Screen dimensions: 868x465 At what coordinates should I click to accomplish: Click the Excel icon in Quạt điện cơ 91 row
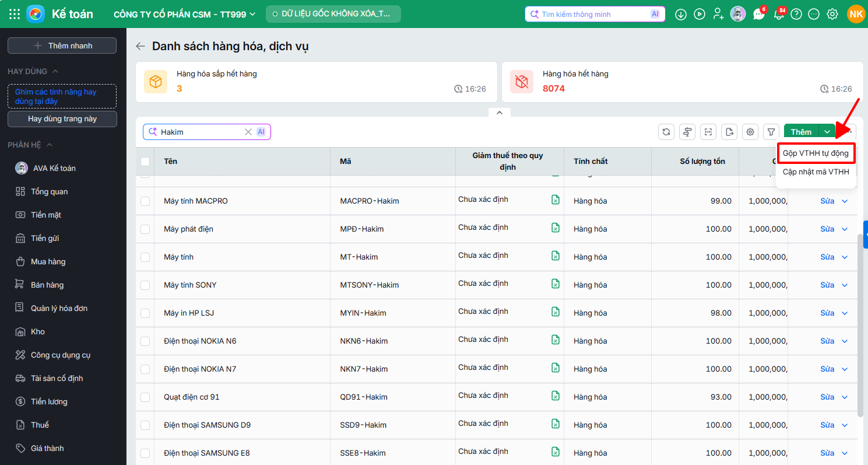coord(556,396)
